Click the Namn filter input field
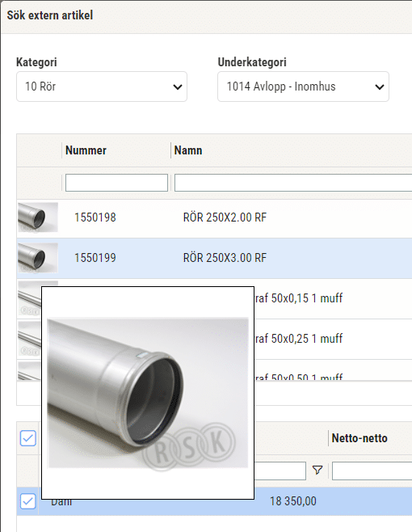412x532 pixels. point(293,183)
